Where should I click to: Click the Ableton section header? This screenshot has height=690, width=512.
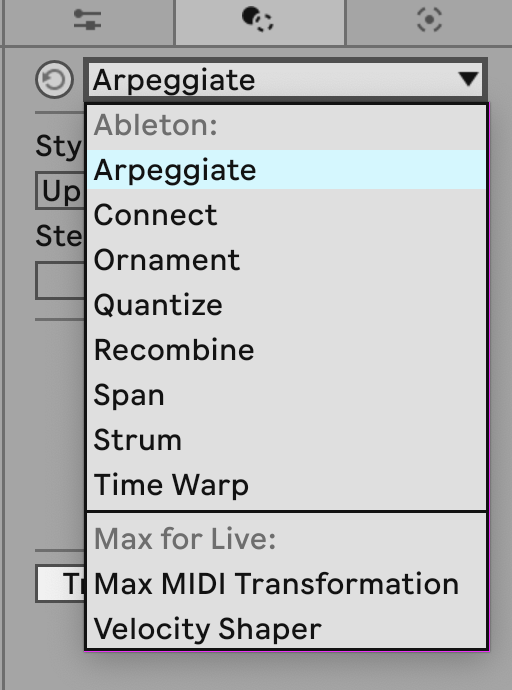(156, 125)
